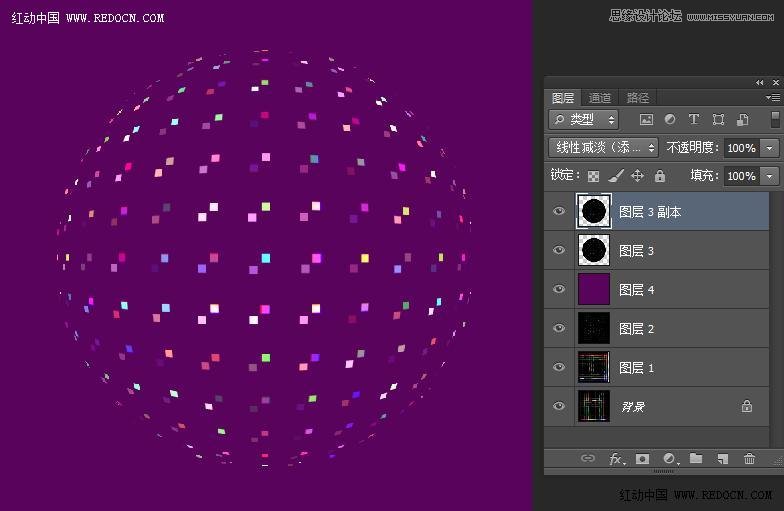Select the 图层 2 thumbnail
The image size is (784, 511).
[594, 328]
